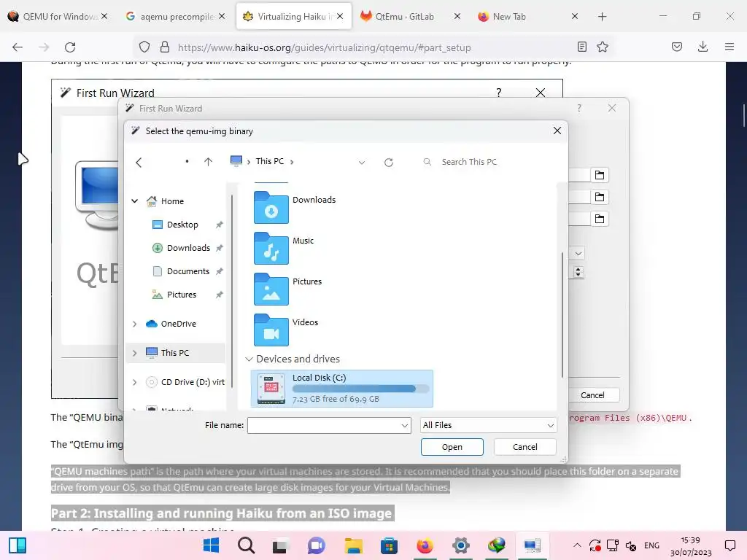Collapse the Home tree node
Viewport: 747px width, 560px height.
pyautogui.click(x=135, y=201)
